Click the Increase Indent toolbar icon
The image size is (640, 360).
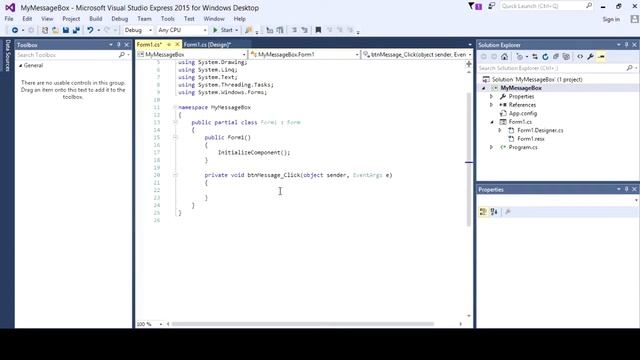280,30
